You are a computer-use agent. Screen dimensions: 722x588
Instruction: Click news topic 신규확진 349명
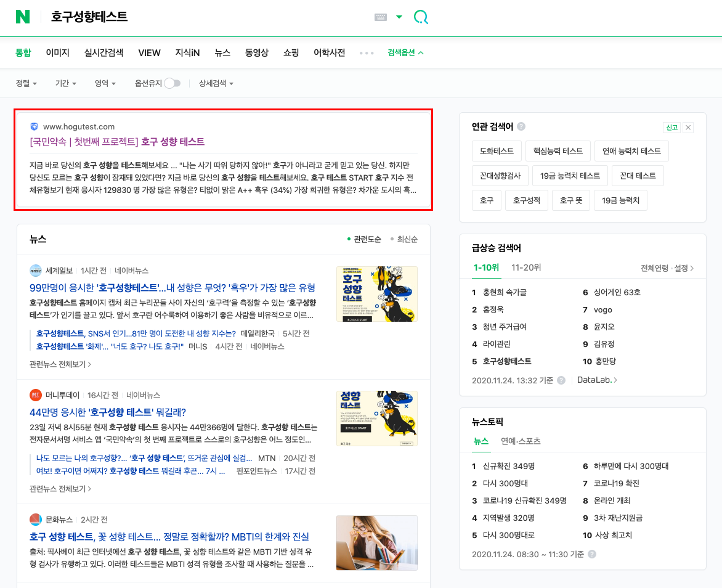tap(508, 466)
